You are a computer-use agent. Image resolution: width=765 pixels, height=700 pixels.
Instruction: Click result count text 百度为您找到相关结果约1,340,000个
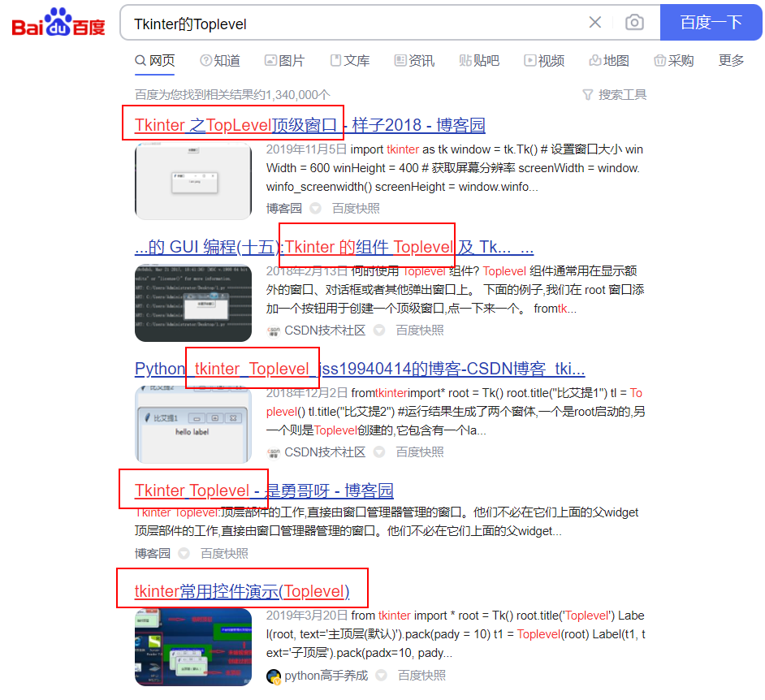tap(232, 95)
